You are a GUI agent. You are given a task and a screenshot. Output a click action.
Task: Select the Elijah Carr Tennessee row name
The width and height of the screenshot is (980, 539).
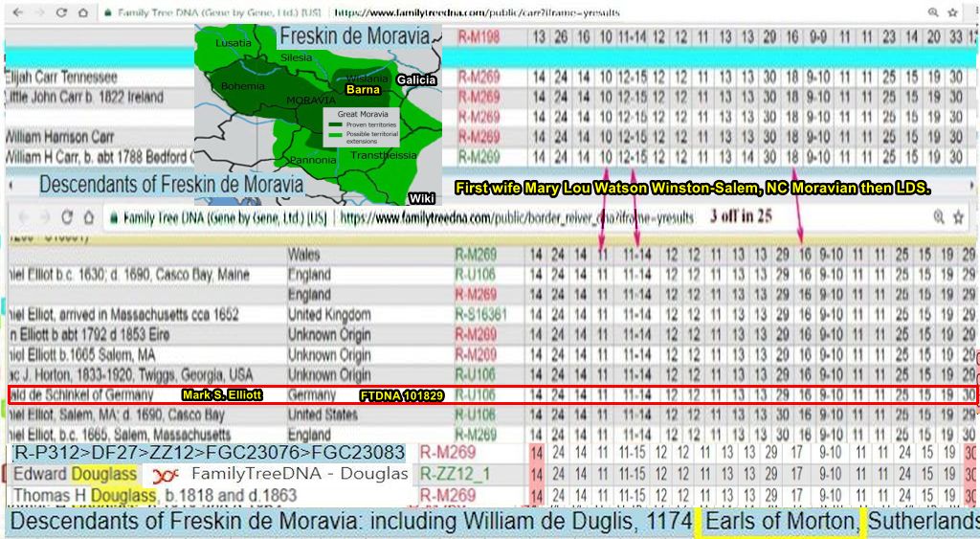61,78
